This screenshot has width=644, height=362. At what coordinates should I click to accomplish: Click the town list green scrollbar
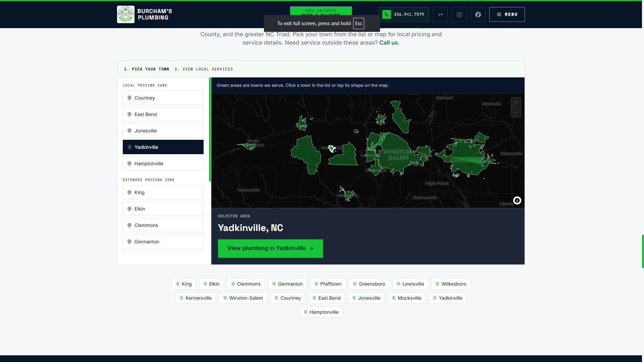210,130
